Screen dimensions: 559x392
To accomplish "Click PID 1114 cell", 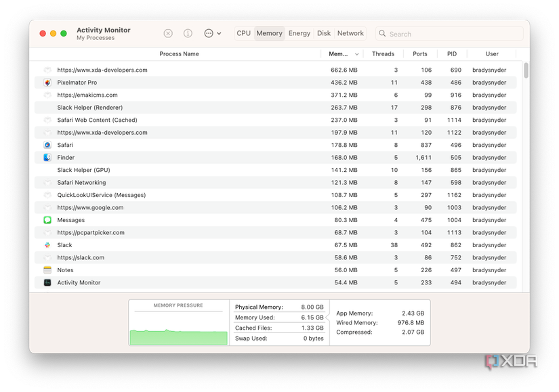I will 454,120.
